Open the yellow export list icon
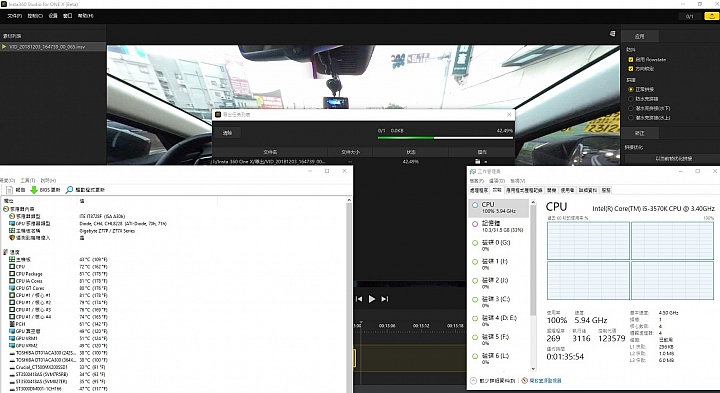Screen dimensions: 720x393 tap(711, 16)
